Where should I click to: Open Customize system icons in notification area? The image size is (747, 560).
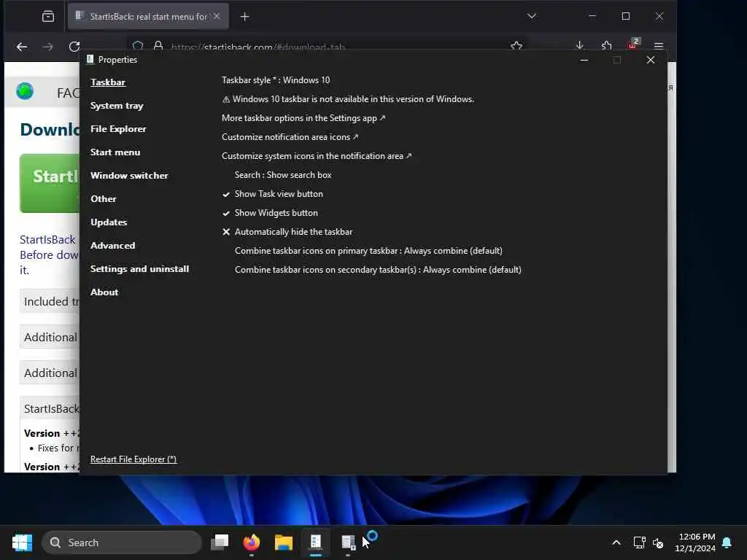coord(317,156)
